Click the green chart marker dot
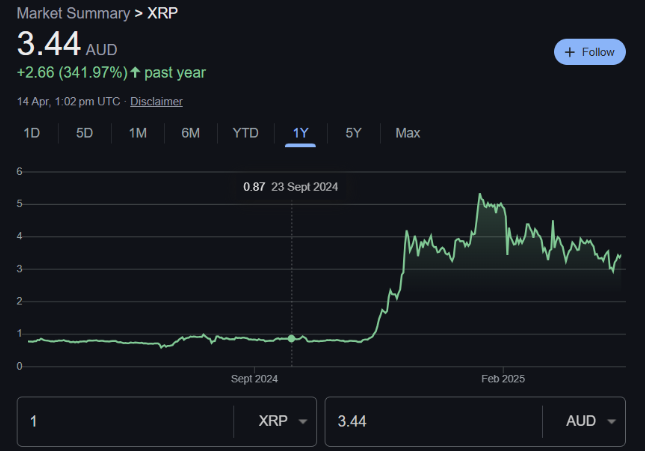 [x=291, y=338]
